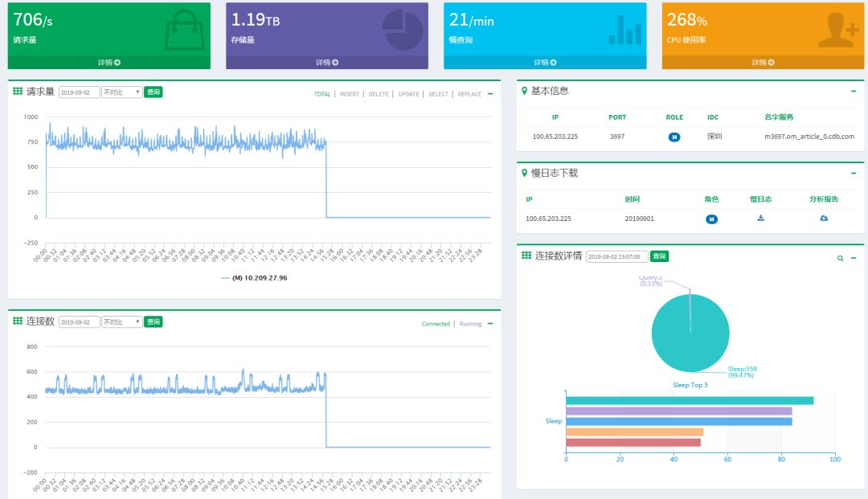
Task: Click the teal top bar in Sleep Top 5
Action: click(690, 400)
